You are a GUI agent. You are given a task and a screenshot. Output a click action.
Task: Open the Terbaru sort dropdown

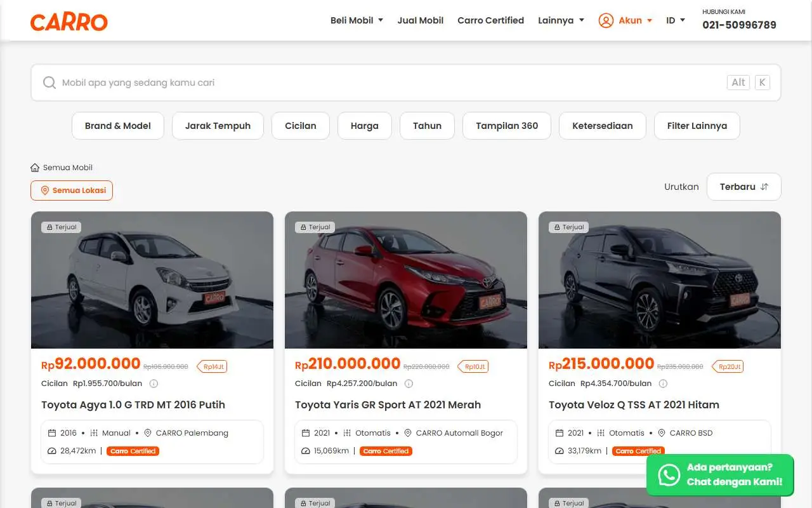click(744, 187)
